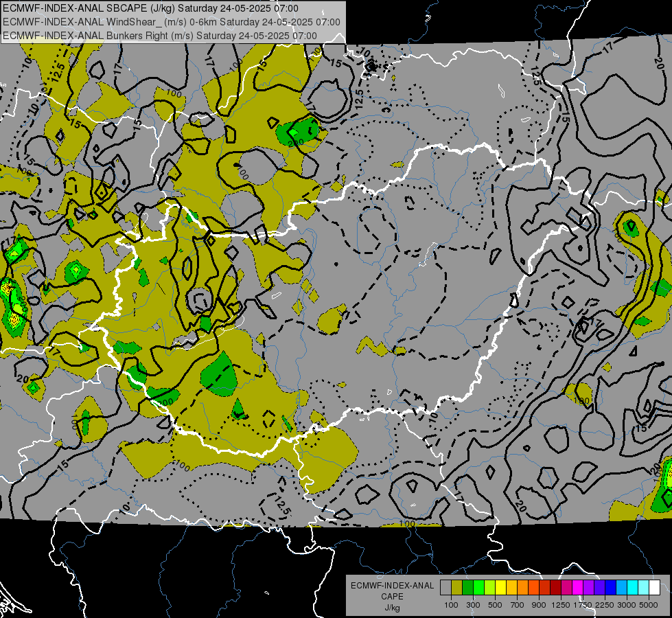Click the 3000 legend scale value
This screenshot has height=618, width=672.
627,605
